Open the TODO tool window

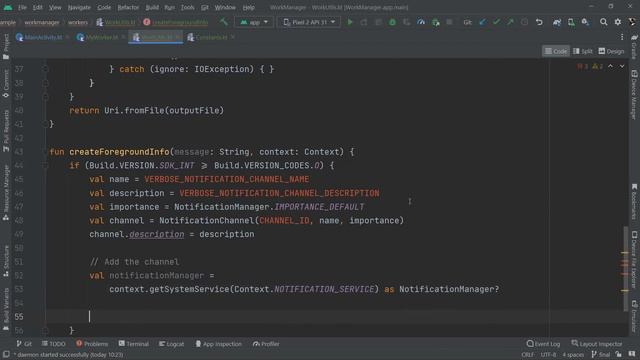coord(53,344)
